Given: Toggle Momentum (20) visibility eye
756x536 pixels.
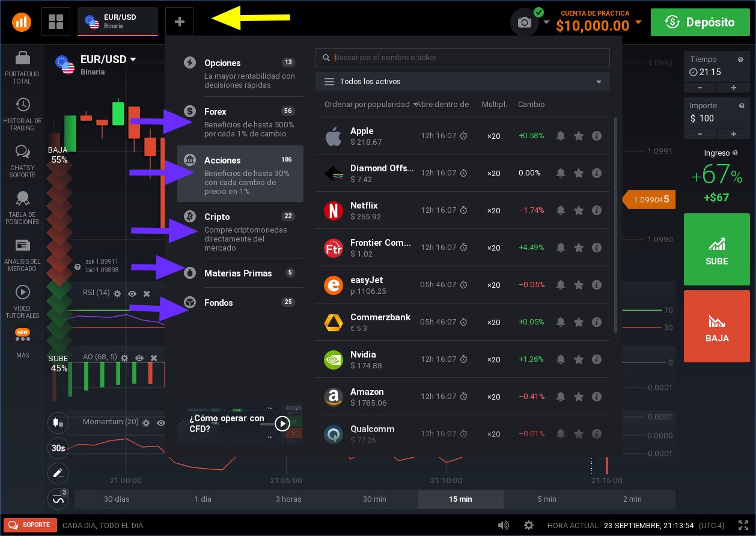Looking at the screenshot, I should click(x=161, y=422).
